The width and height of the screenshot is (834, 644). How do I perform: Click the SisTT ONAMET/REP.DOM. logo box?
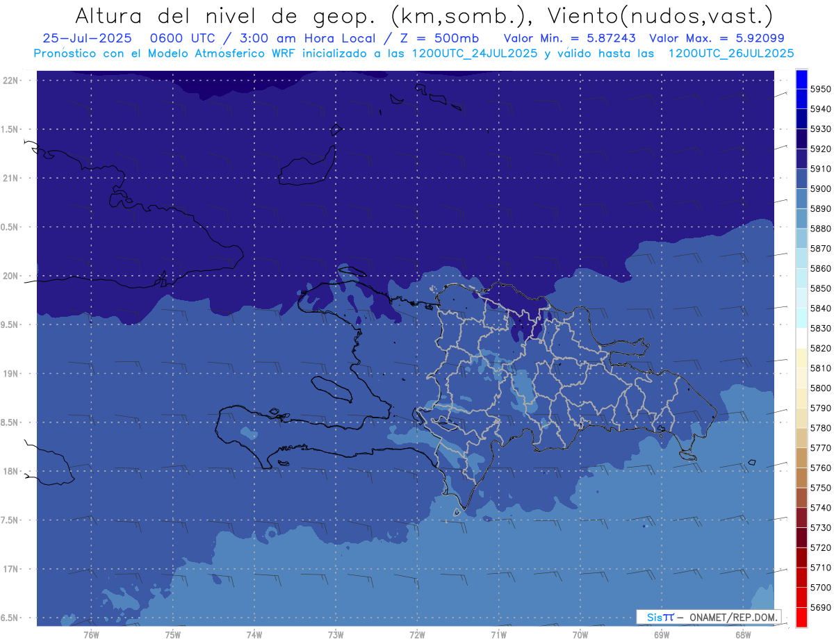click(708, 617)
